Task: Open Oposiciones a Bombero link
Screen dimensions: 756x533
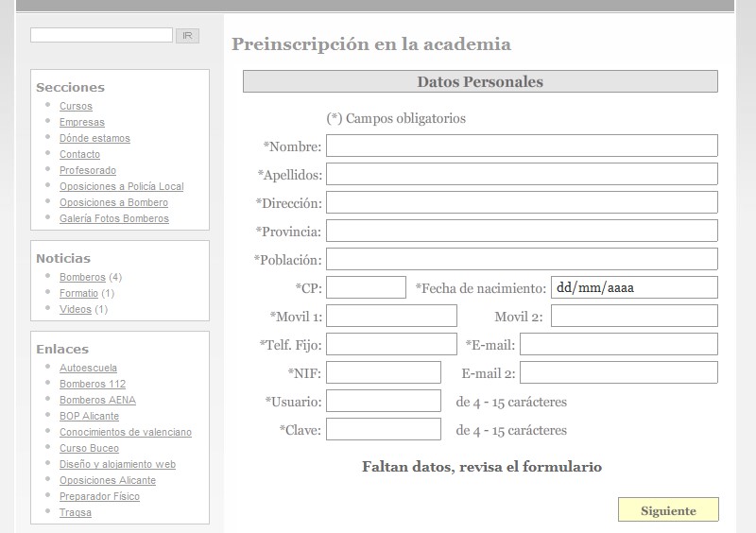Action: click(113, 202)
